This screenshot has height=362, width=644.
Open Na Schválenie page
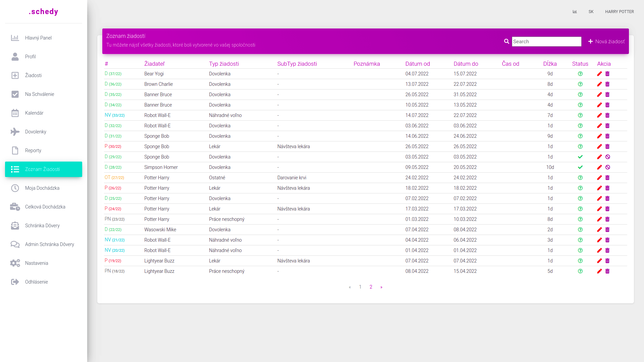click(44, 94)
